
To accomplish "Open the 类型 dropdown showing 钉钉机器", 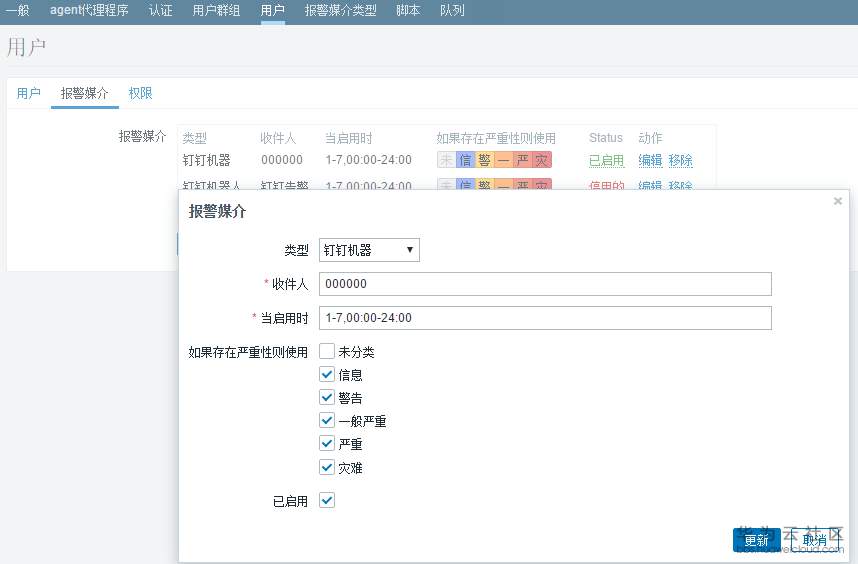I will click(369, 250).
